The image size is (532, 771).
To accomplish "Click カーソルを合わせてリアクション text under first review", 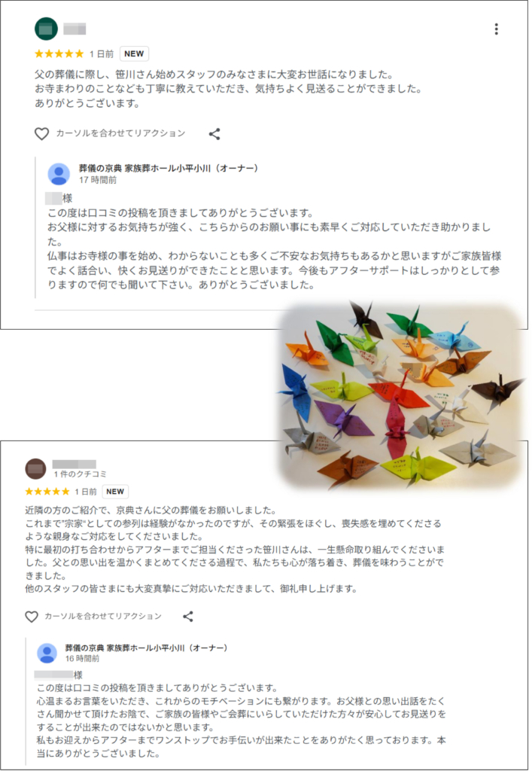I will (121, 133).
